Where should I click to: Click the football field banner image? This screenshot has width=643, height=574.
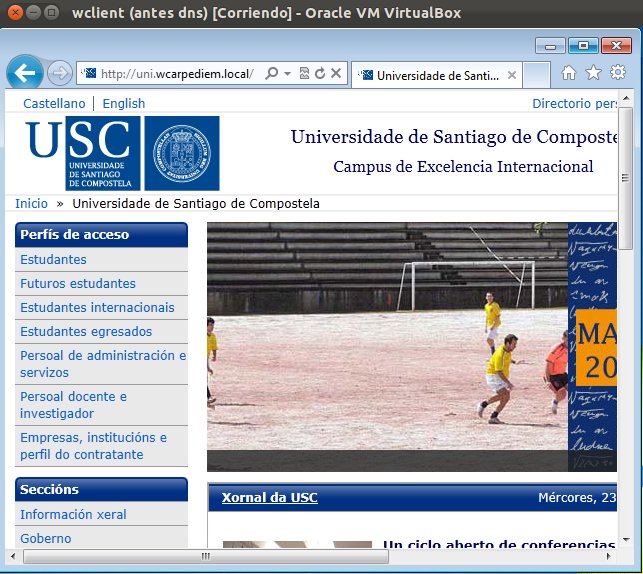pyautogui.click(x=387, y=347)
